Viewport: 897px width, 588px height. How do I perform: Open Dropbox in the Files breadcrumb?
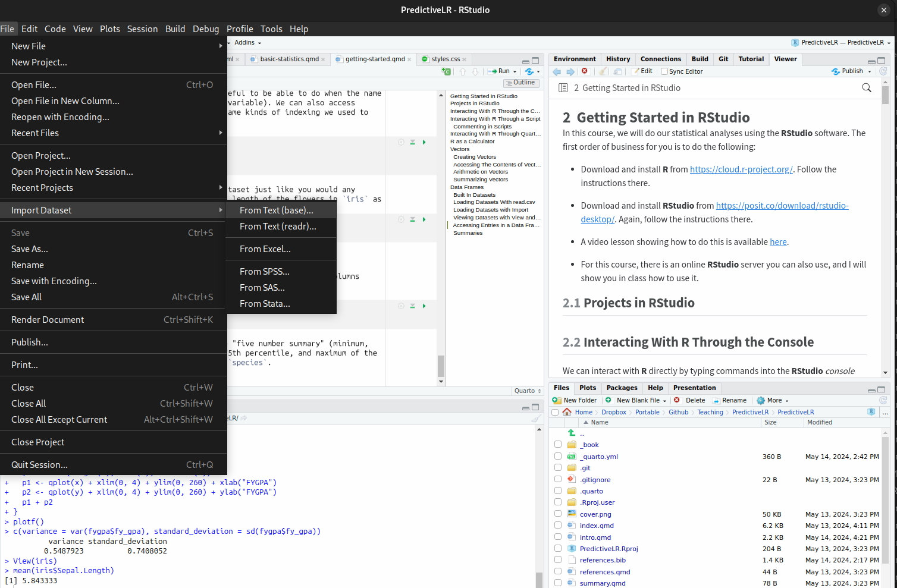pyautogui.click(x=613, y=412)
